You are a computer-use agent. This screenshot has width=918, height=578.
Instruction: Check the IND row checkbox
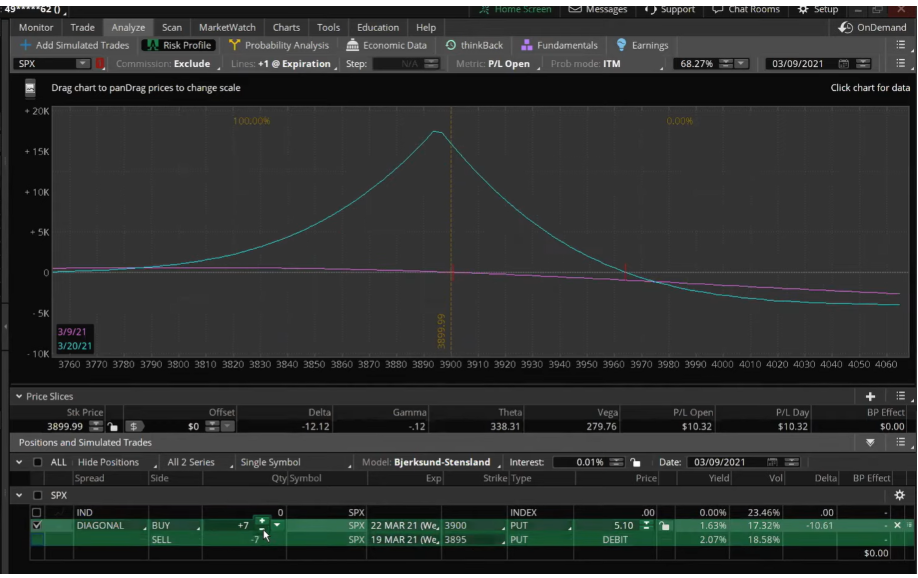click(x=37, y=512)
